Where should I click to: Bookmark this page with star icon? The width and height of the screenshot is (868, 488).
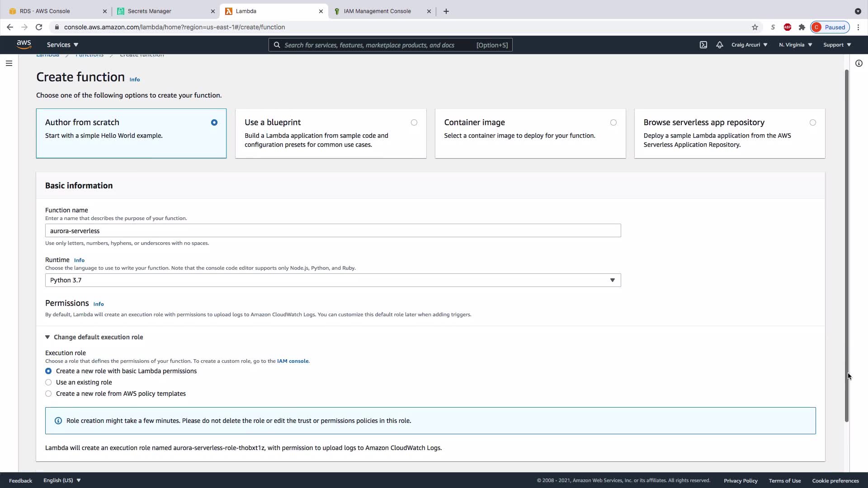(755, 27)
